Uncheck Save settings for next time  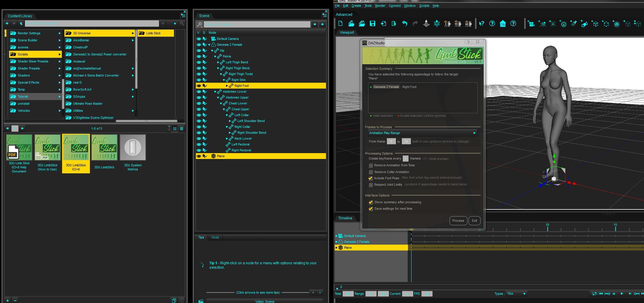(371, 209)
